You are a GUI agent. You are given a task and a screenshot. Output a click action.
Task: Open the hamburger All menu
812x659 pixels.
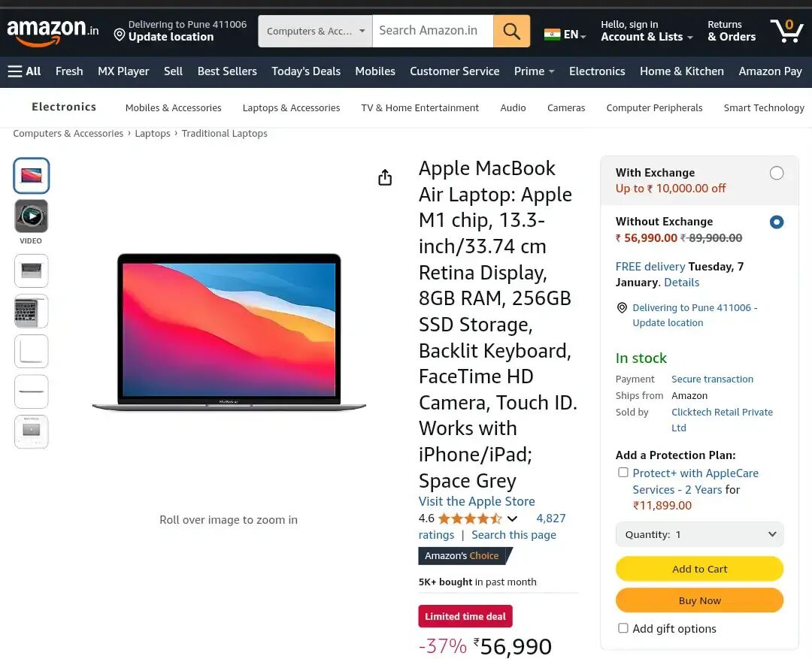24,71
